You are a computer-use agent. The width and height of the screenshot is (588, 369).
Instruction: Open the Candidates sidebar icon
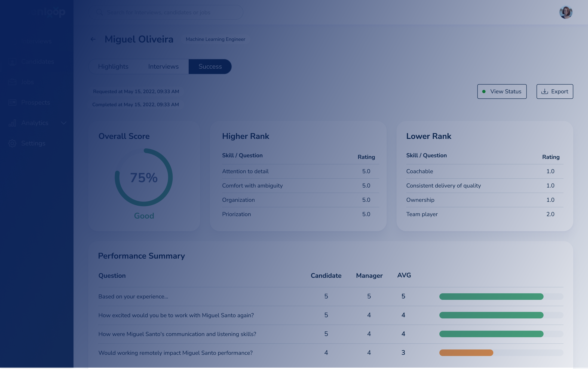pyautogui.click(x=12, y=62)
